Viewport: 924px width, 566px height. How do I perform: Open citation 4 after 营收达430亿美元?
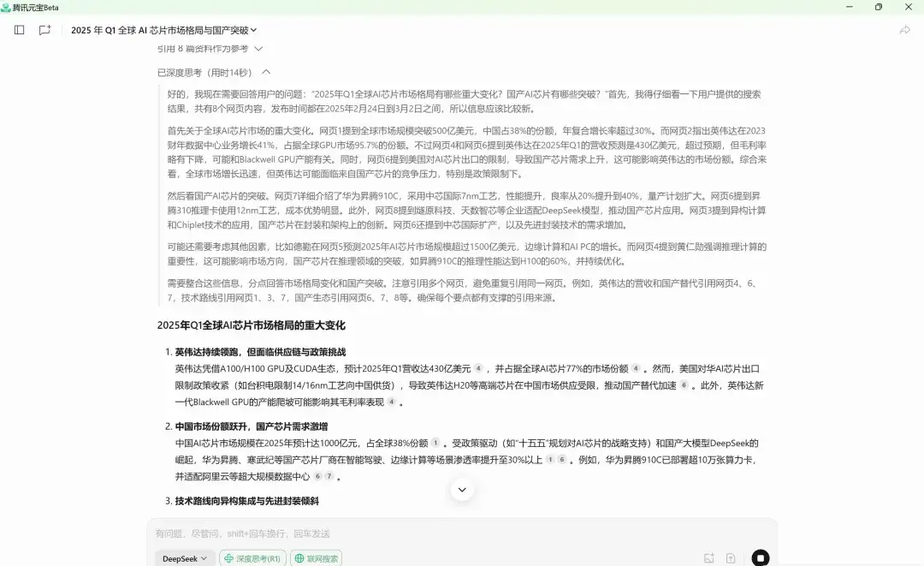click(x=478, y=368)
